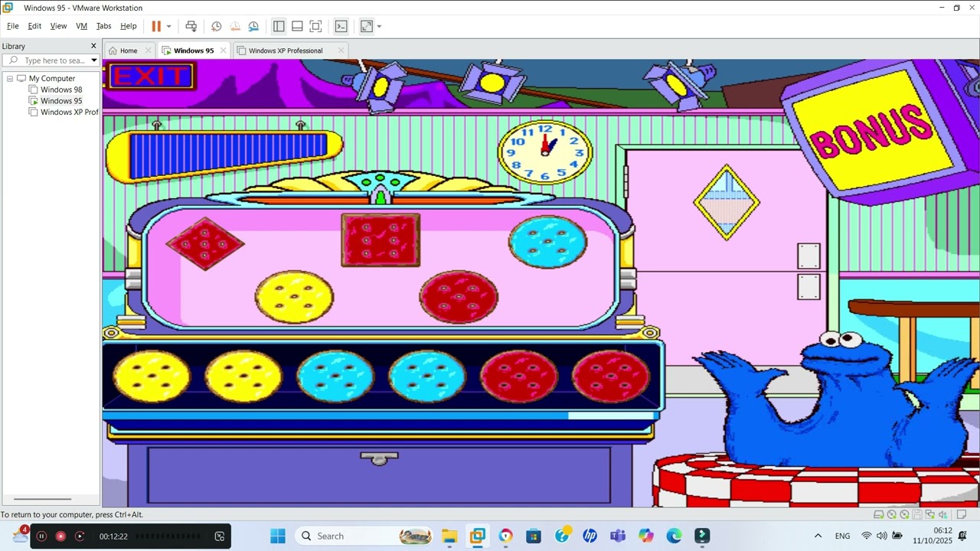Open the Windows Start menu

click(x=278, y=536)
